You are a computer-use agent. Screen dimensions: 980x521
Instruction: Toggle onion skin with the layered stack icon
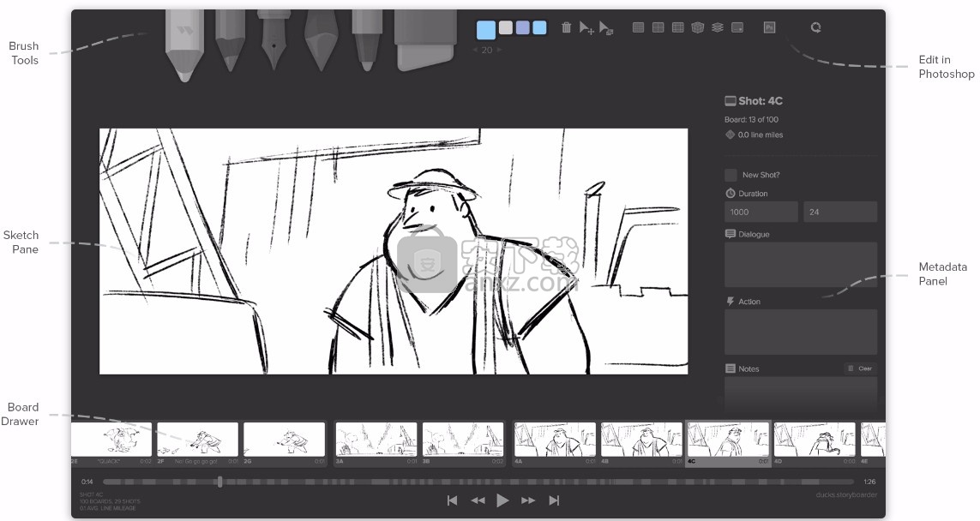click(x=718, y=27)
